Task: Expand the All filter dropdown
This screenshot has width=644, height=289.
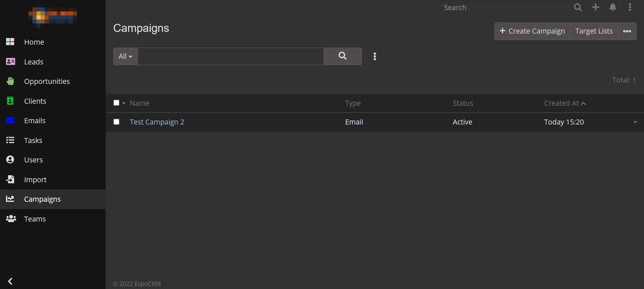Action: [x=125, y=56]
